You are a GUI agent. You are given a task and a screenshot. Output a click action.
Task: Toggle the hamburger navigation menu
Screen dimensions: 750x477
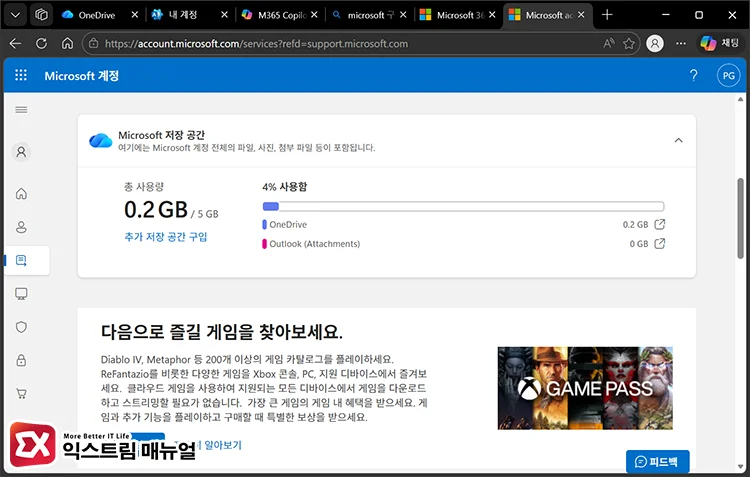[x=21, y=110]
